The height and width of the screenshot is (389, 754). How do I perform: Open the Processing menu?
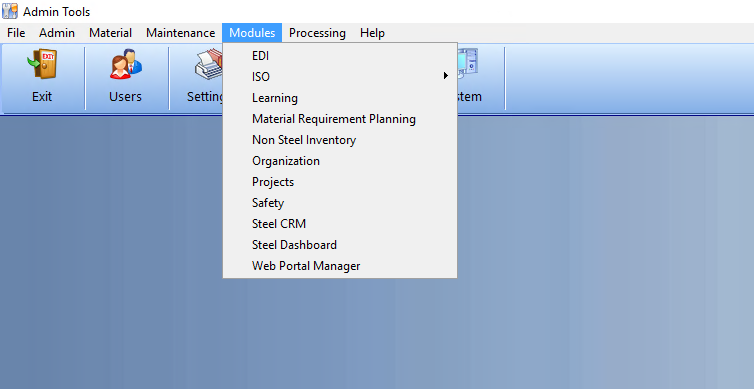317,33
